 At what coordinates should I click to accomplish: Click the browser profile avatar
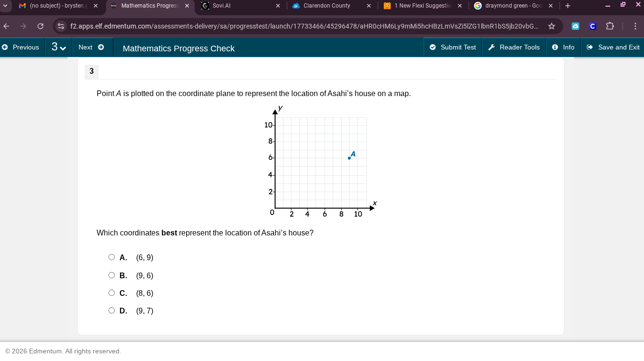pyautogui.click(x=592, y=26)
